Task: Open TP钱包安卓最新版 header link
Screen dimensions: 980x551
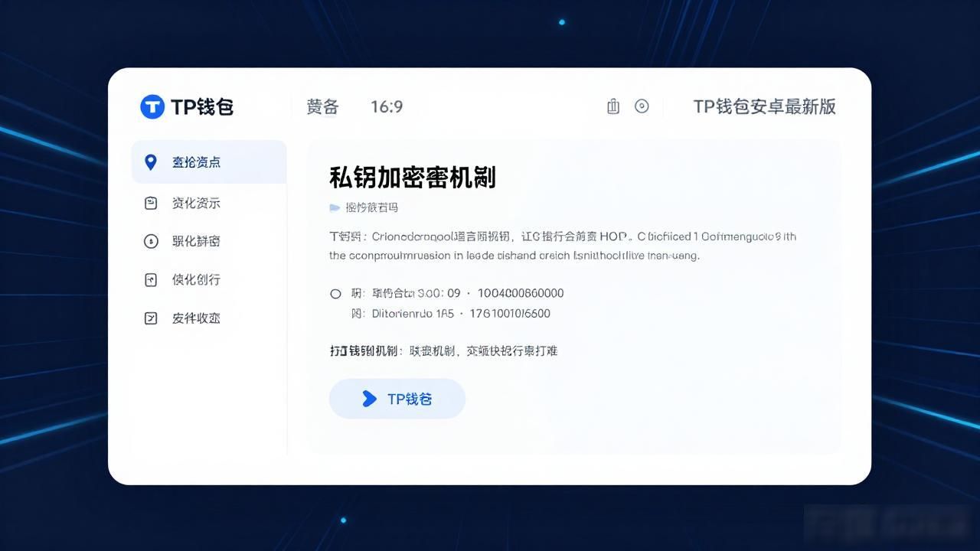Action: tap(764, 107)
